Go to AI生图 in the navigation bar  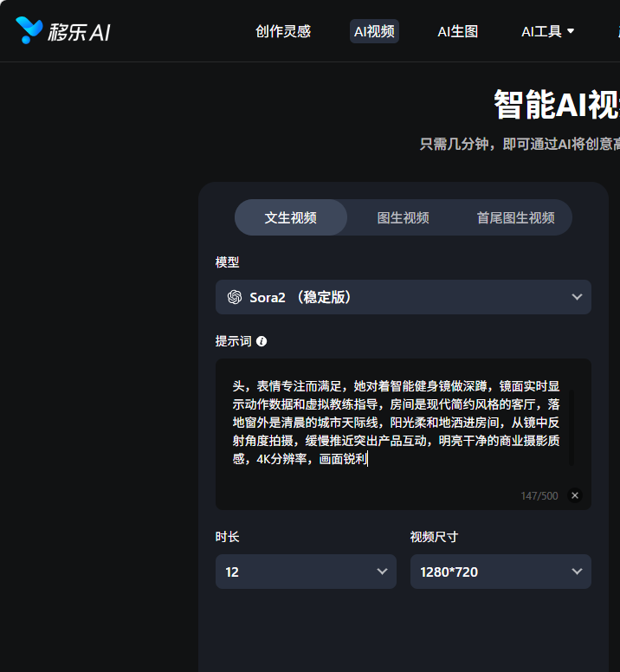pos(457,31)
